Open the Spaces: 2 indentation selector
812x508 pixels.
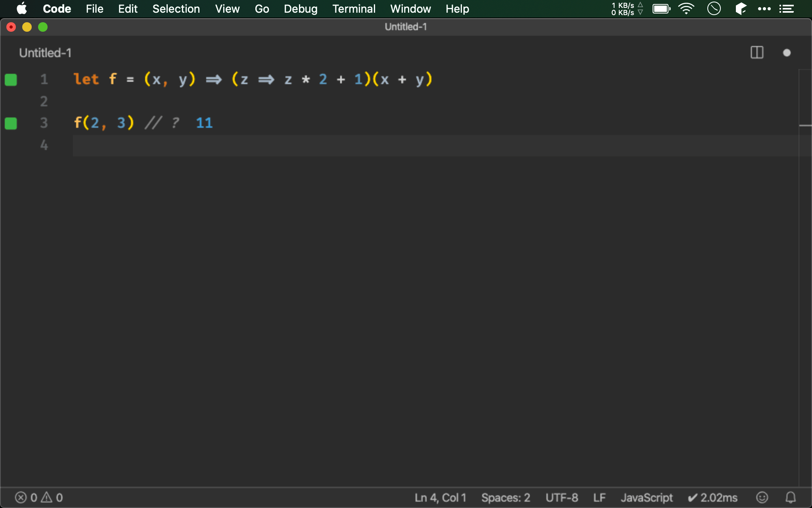coord(506,497)
